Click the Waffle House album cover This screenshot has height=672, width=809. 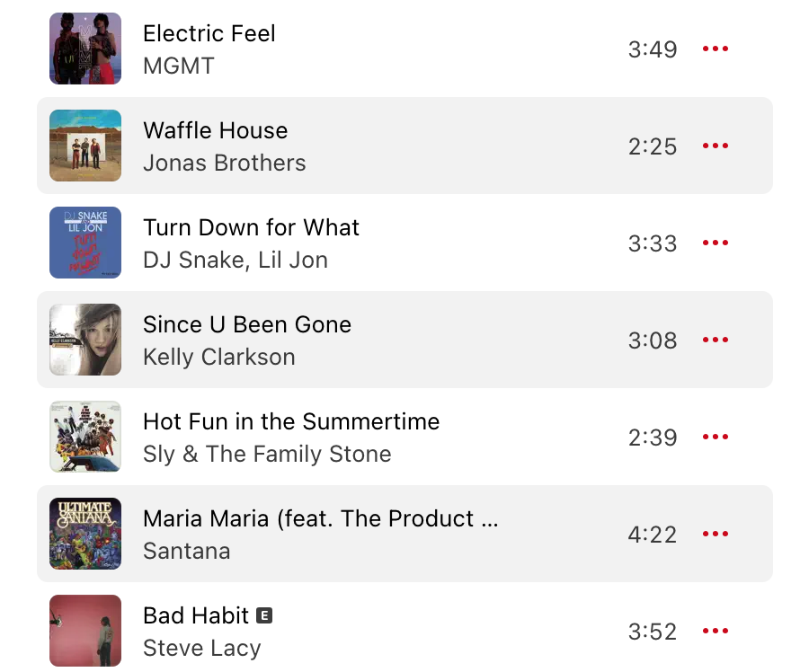(x=85, y=146)
